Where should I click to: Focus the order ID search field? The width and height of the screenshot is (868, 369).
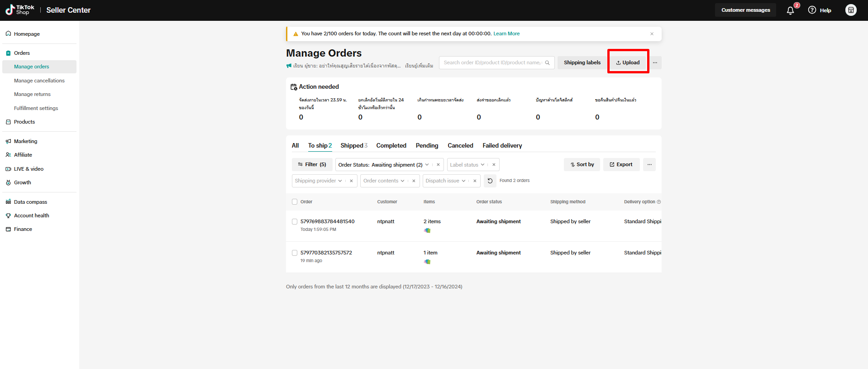(491, 63)
